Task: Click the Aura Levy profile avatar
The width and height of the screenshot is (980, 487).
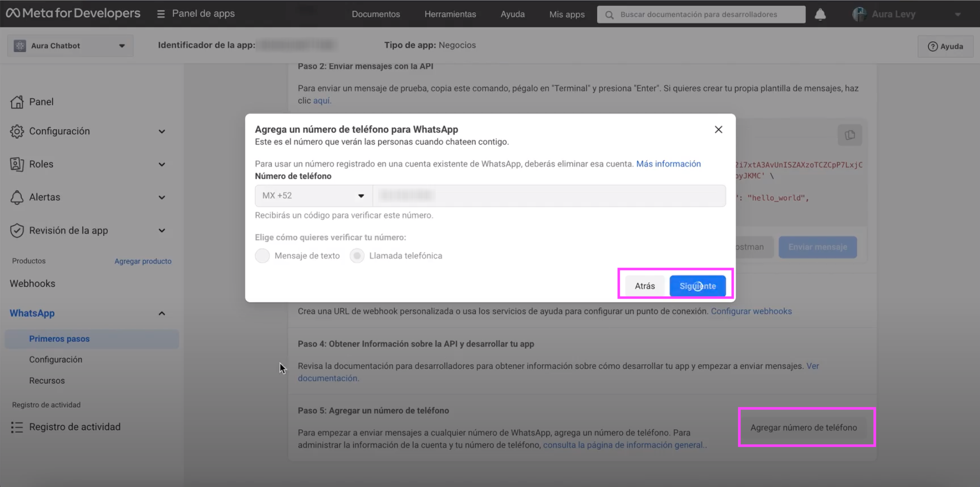Action: (x=859, y=14)
